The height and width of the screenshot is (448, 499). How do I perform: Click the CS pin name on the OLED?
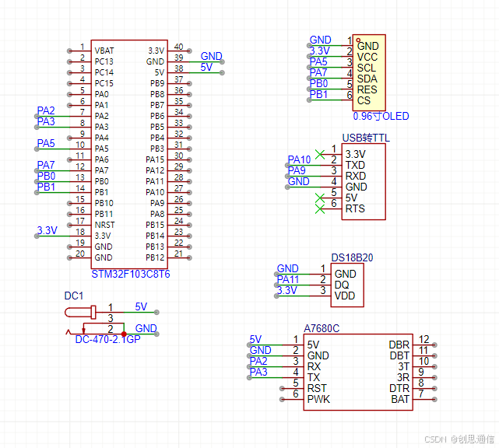(x=364, y=101)
